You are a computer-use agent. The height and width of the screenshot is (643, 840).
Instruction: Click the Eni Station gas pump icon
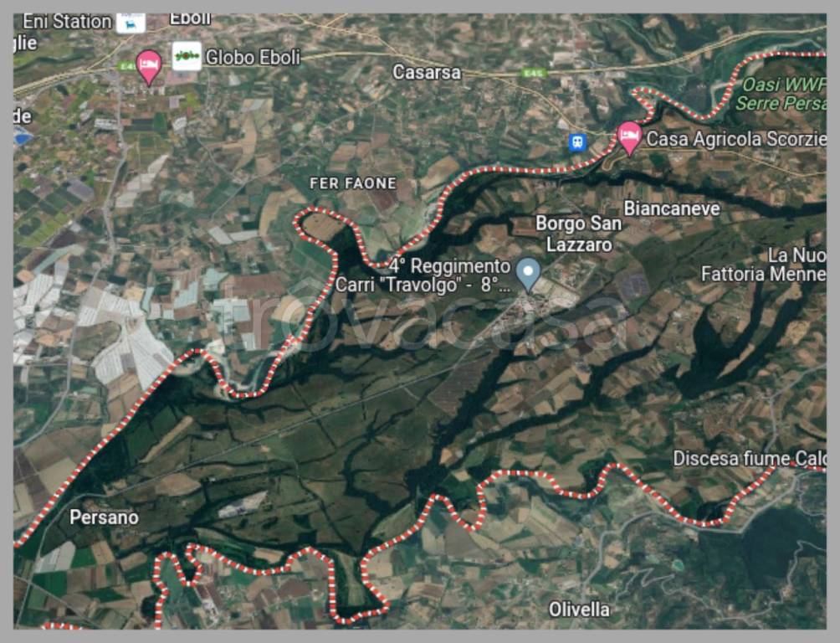click(x=131, y=23)
